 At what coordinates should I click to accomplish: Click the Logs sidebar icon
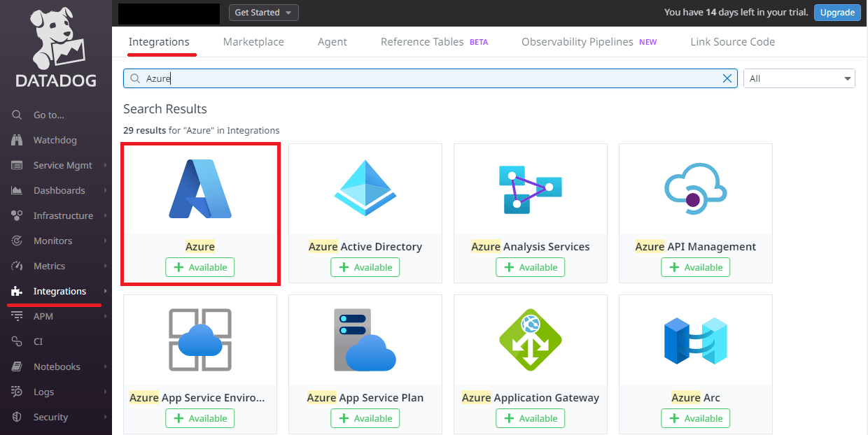pyautogui.click(x=17, y=392)
